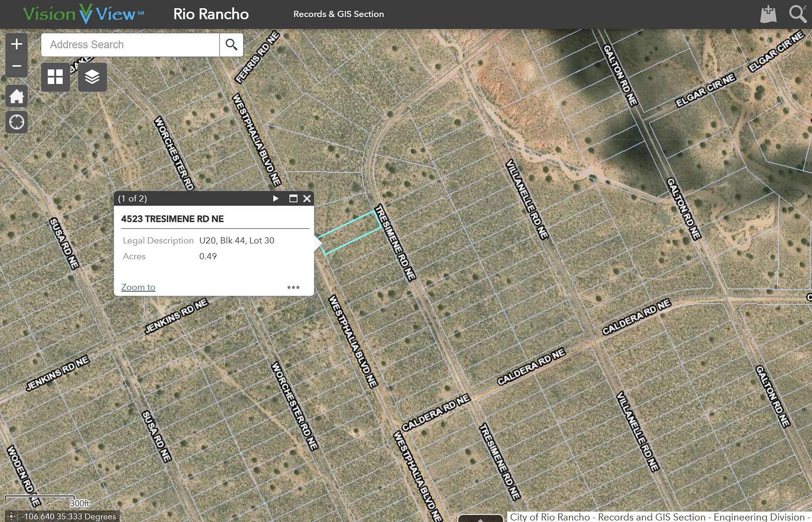Open the Layers list icon
The height and width of the screenshot is (522, 812).
click(92, 77)
